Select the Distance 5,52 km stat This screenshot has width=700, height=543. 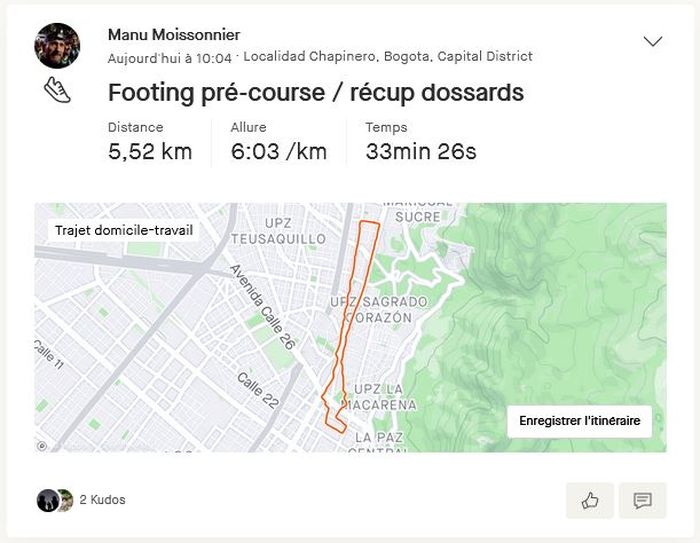click(x=150, y=142)
